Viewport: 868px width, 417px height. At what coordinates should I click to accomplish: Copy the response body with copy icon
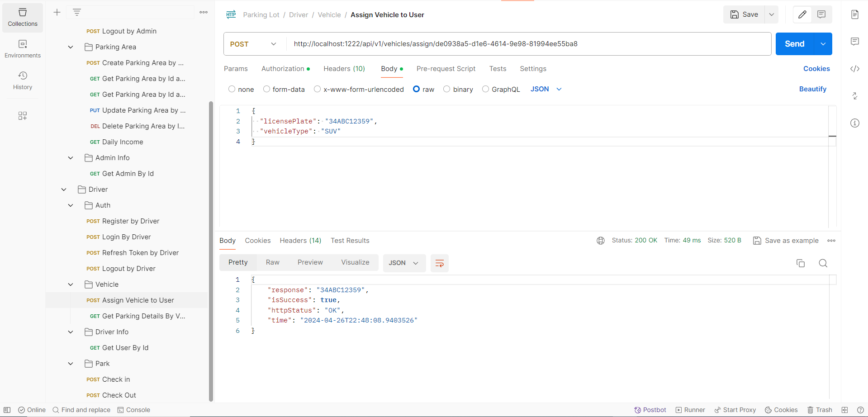point(801,263)
